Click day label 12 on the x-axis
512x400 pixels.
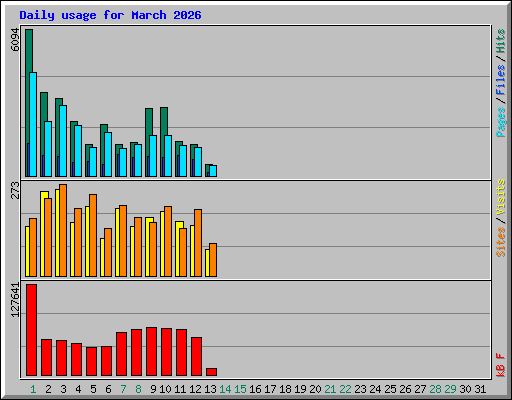click(x=195, y=389)
